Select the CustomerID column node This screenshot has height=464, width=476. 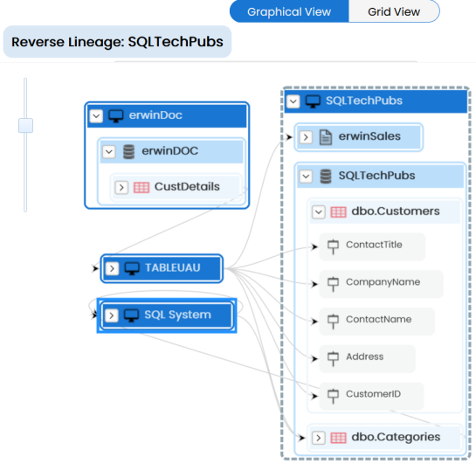tap(371, 396)
